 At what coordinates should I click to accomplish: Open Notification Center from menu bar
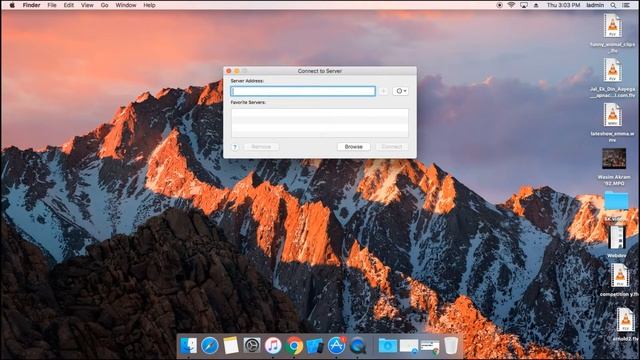click(626, 5)
